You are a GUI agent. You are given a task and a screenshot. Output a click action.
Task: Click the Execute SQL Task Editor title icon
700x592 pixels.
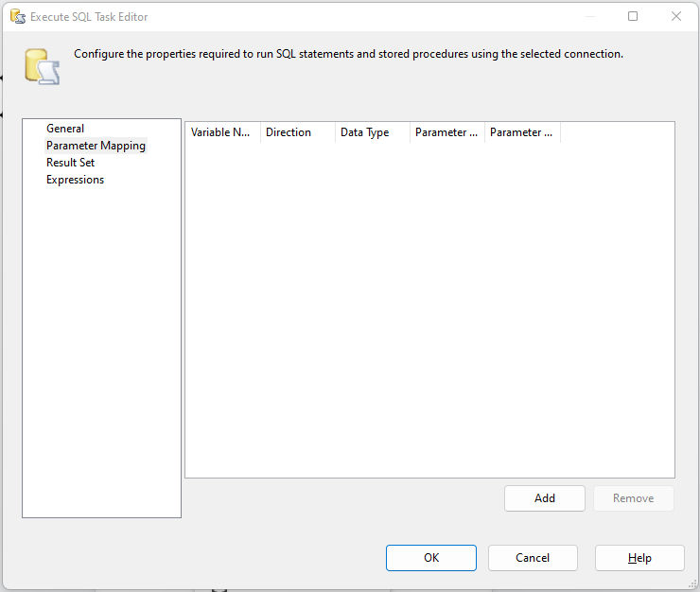coord(16,16)
